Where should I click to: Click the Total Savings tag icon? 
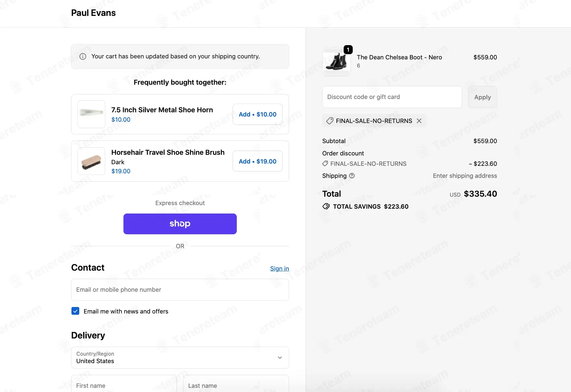point(326,206)
